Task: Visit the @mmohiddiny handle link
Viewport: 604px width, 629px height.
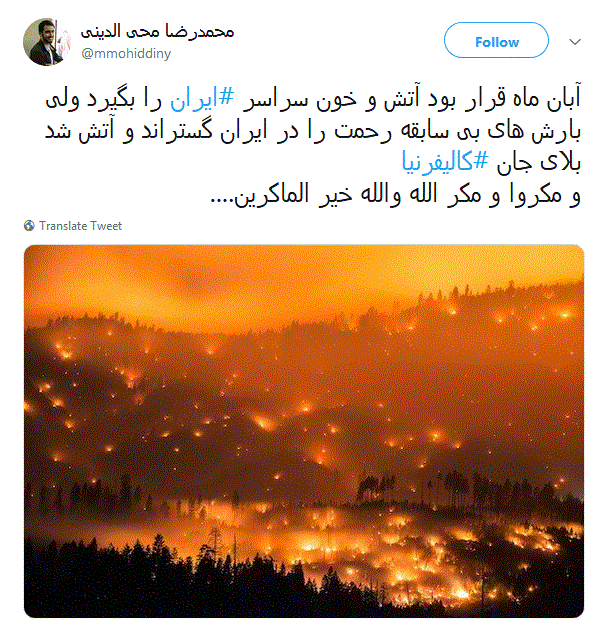Action: point(126,53)
